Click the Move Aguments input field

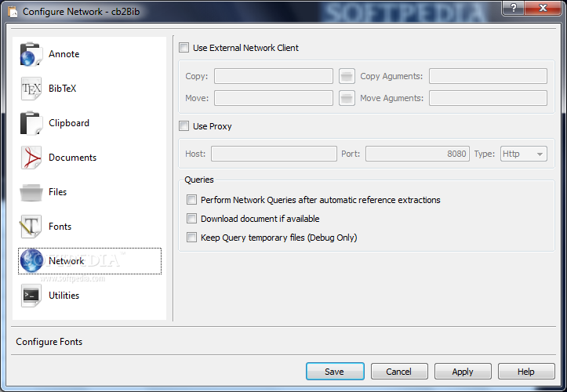pyautogui.click(x=488, y=98)
